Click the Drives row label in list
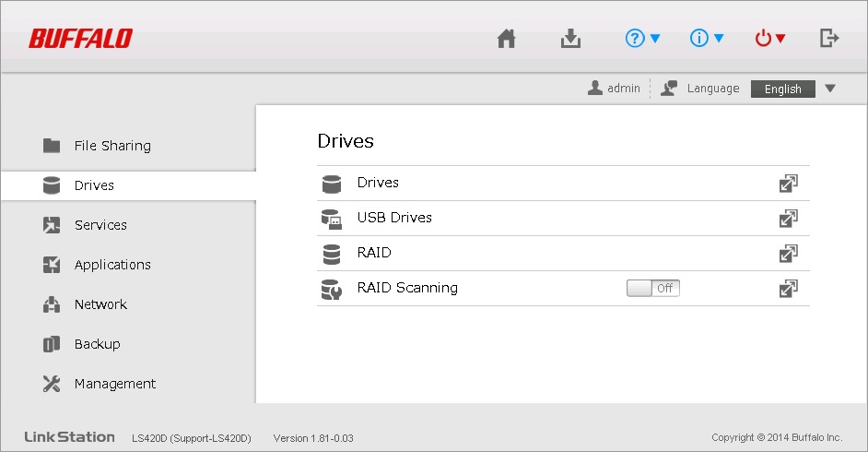 tap(378, 183)
